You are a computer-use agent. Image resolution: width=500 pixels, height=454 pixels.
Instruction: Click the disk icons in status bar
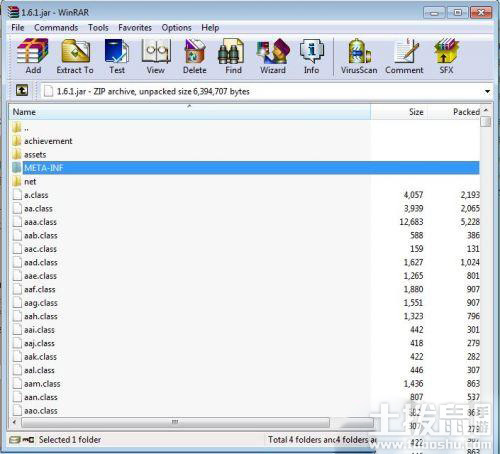click(x=22, y=440)
